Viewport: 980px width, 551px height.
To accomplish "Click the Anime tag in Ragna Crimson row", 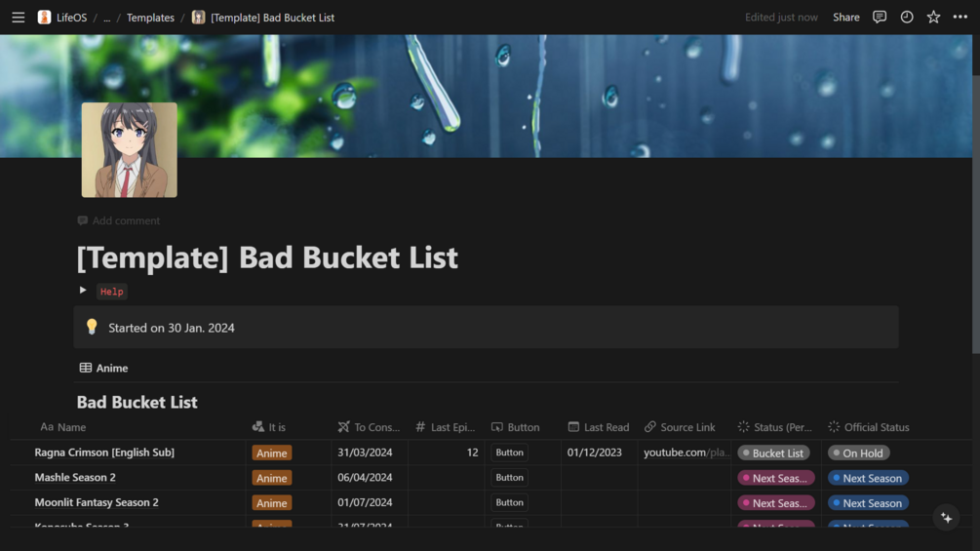I will coord(272,453).
